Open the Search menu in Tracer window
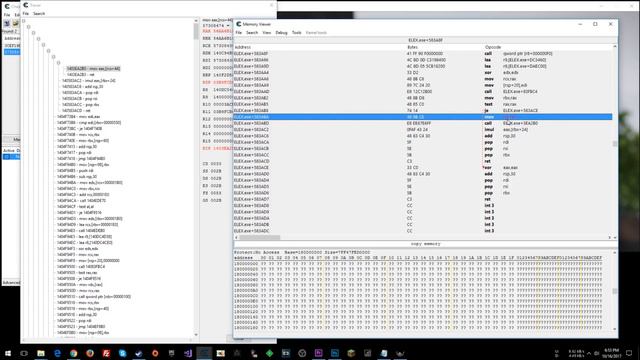640x360 pixels. click(39, 13)
